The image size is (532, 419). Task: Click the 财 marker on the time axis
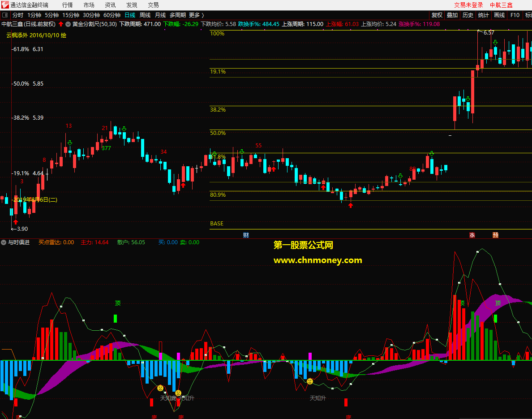[x=246, y=235]
